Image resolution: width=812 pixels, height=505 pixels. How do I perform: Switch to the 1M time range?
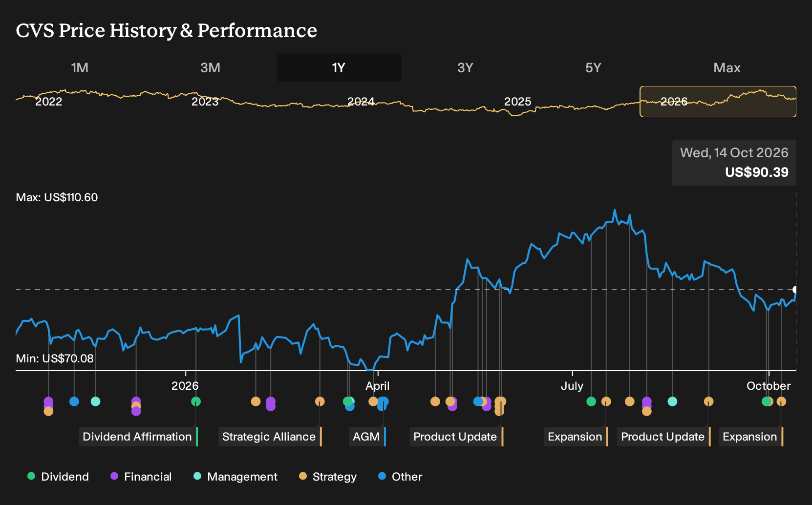[80, 67]
